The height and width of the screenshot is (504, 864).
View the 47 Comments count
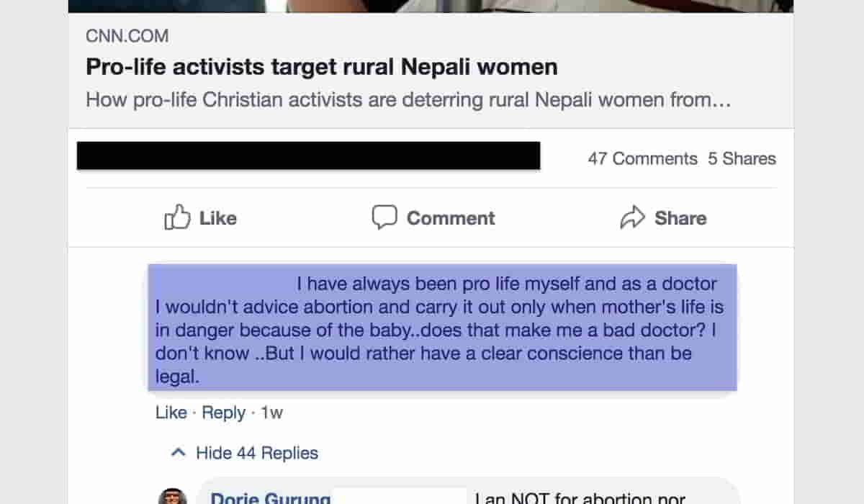point(642,158)
